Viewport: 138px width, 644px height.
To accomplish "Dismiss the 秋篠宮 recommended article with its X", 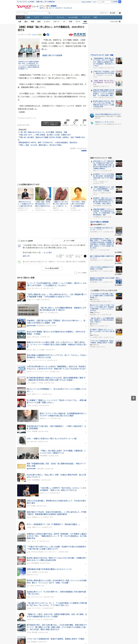I will tap(33, 210).
